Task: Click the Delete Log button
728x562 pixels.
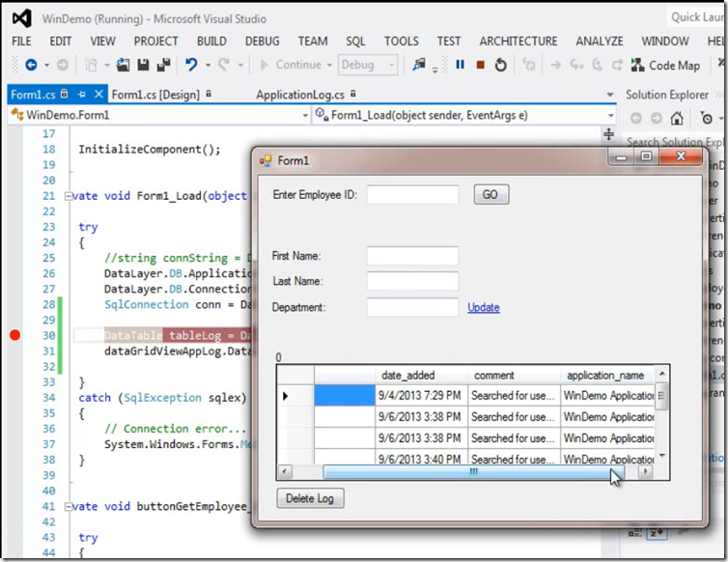Action: tap(310, 498)
